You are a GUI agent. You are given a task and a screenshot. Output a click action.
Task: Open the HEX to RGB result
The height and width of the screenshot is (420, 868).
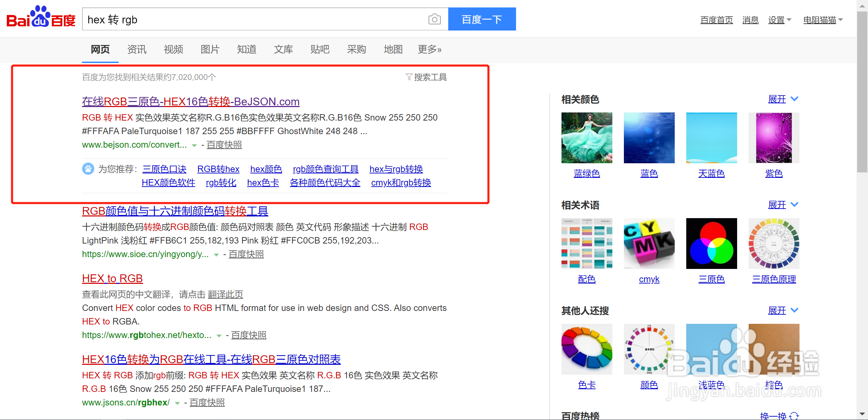(113, 278)
